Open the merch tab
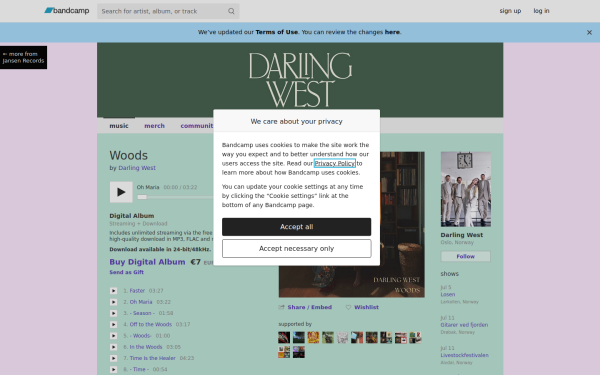600x375 pixels. coord(155,126)
